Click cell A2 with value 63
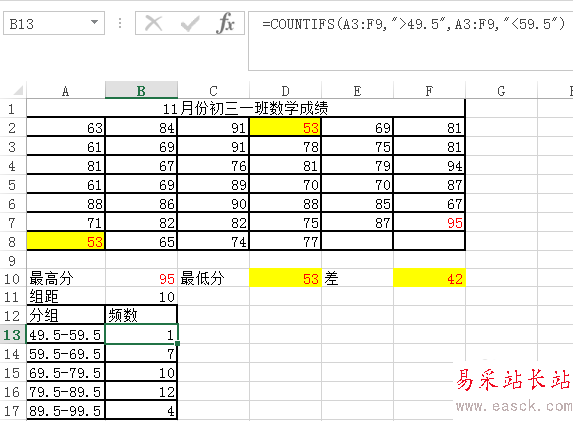 [x=66, y=128]
